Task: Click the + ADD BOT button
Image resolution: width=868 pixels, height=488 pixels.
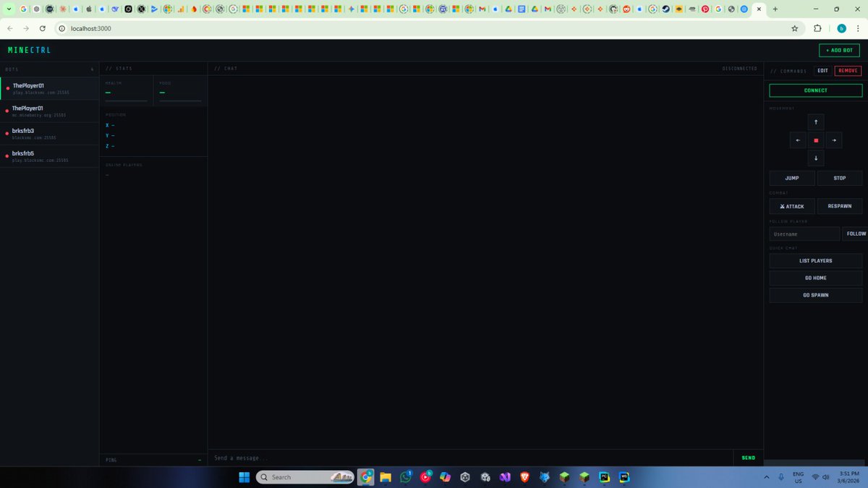Action: [x=839, y=51]
